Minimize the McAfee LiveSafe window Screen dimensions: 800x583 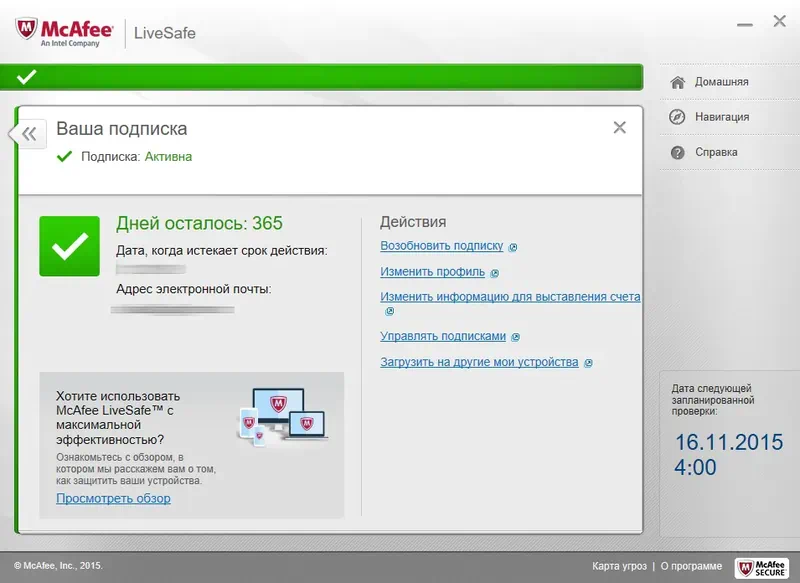click(745, 24)
